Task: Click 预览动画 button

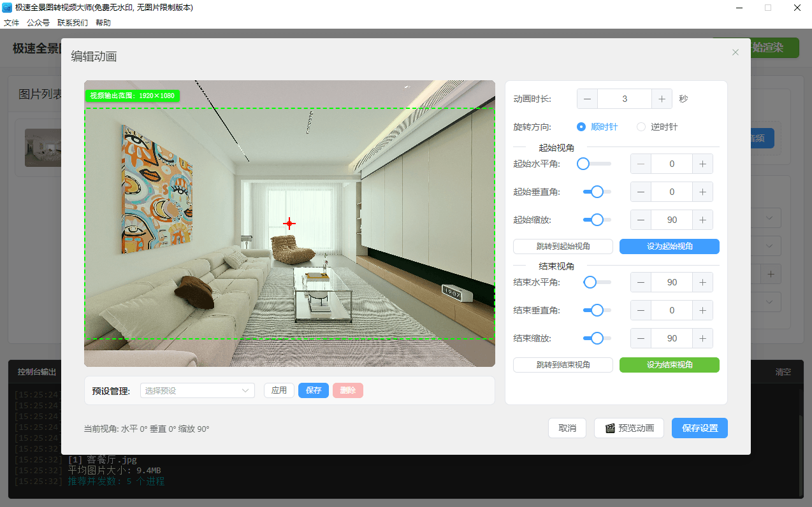Action: (628, 428)
